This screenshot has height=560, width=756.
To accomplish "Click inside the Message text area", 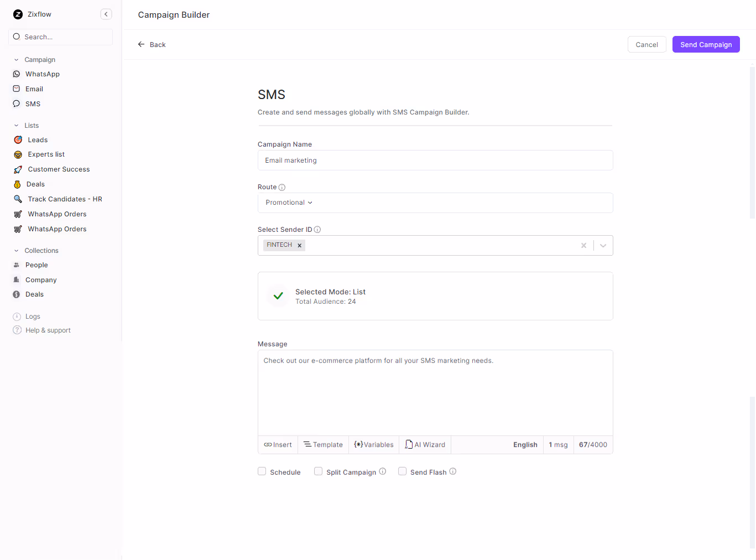I will click(435, 393).
